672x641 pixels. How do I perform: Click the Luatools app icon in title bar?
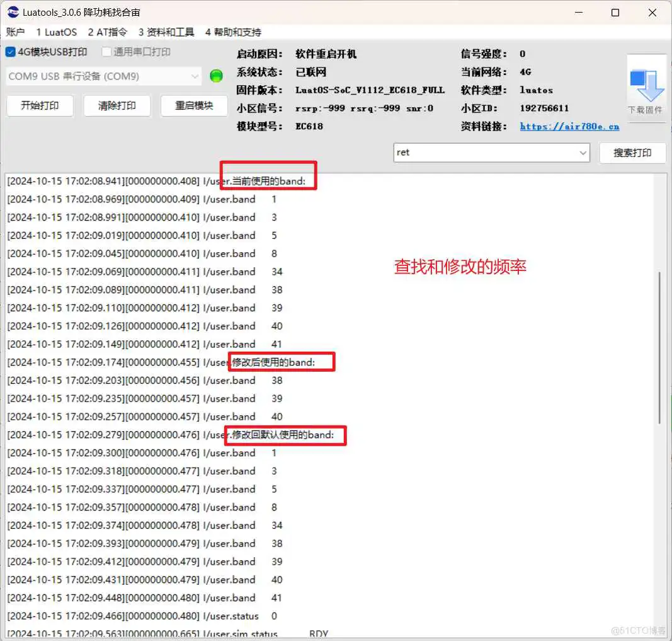14,11
